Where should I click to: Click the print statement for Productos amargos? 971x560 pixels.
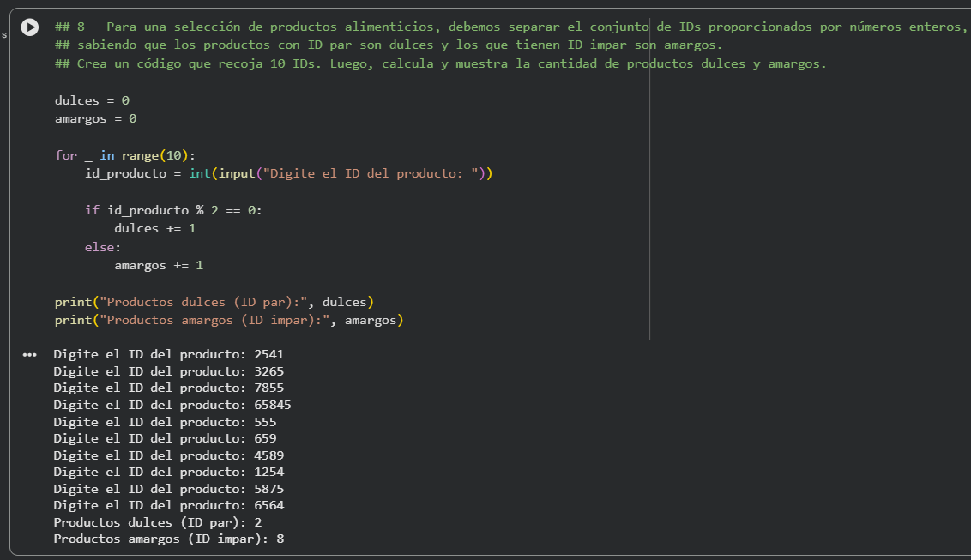[228, 321]
